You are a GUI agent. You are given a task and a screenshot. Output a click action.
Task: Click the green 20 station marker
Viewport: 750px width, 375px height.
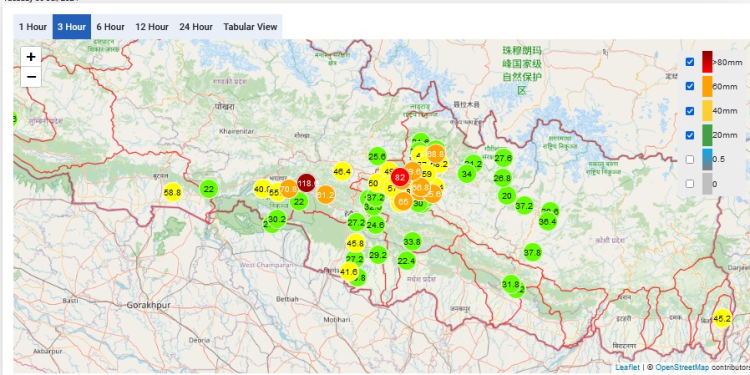pyautogui.click(x=507, y=196)
